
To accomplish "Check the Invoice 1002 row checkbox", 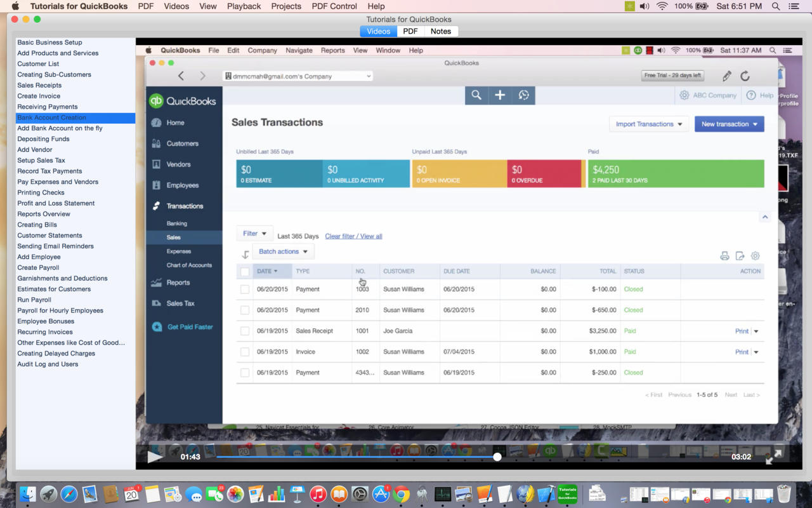I will click(245, 352).
